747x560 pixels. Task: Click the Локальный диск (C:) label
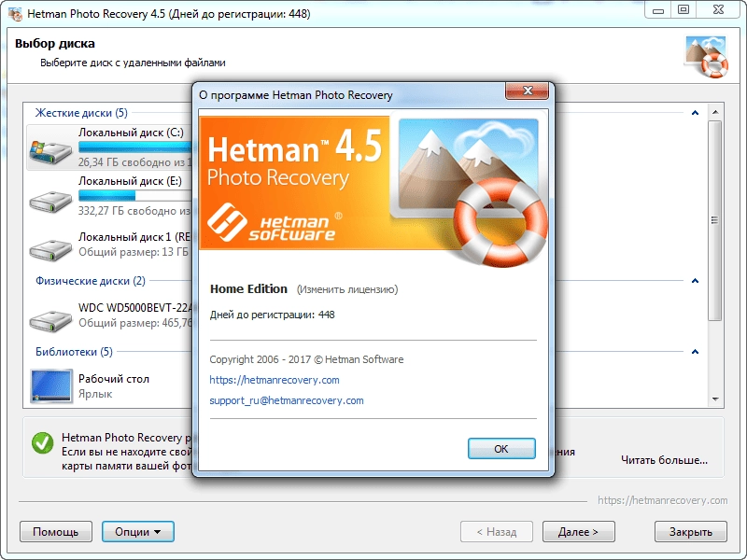click(131, 133)
